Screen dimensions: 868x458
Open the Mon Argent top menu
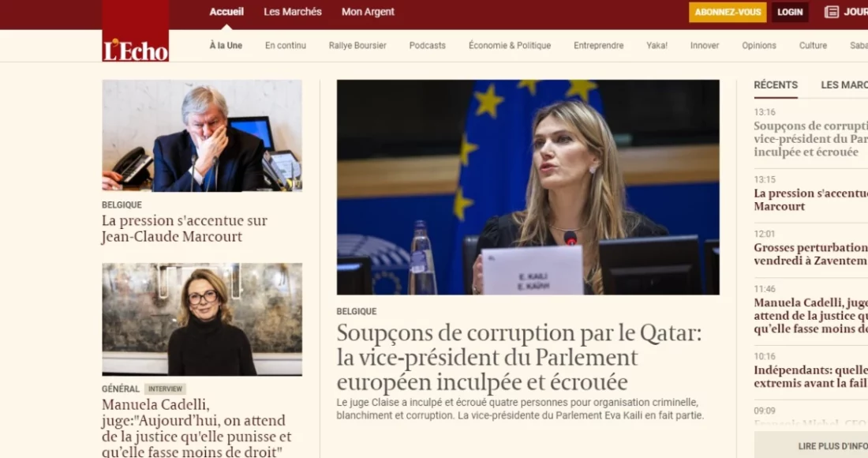coord(368,12)
